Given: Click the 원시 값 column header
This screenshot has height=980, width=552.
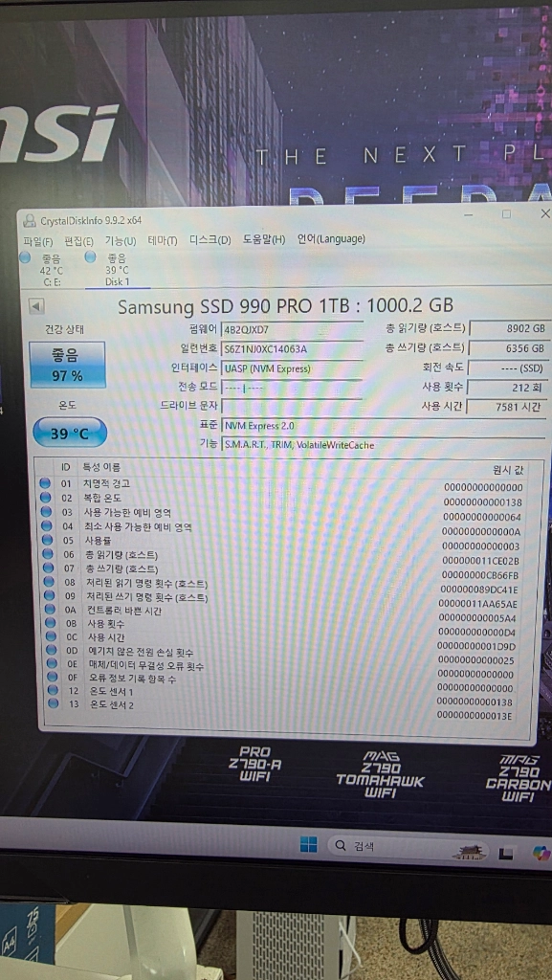Looking at the screenshot, I should coord(508,469).
